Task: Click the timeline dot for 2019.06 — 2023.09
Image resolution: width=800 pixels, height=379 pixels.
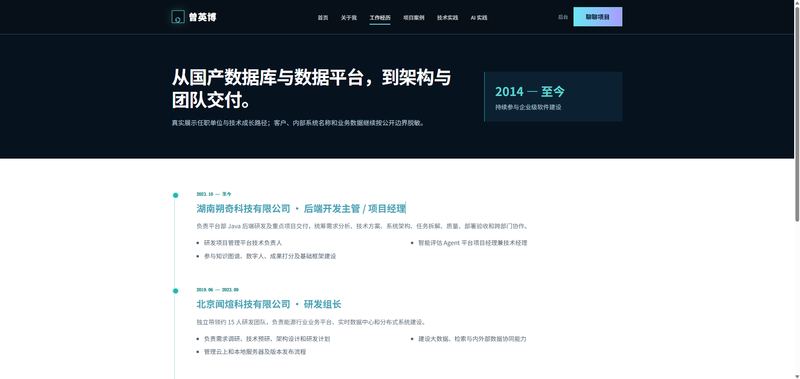Action: click(x=176, y=291)
